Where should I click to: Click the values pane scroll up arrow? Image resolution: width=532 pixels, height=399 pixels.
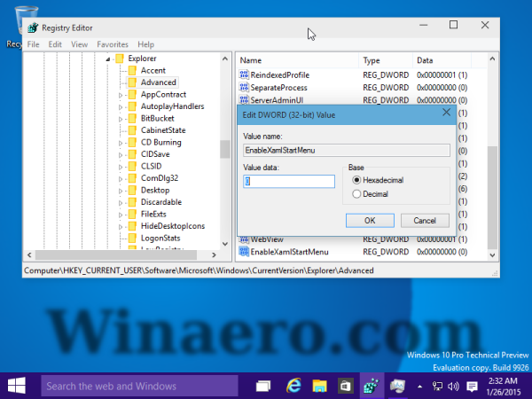(x=492, y=59)
